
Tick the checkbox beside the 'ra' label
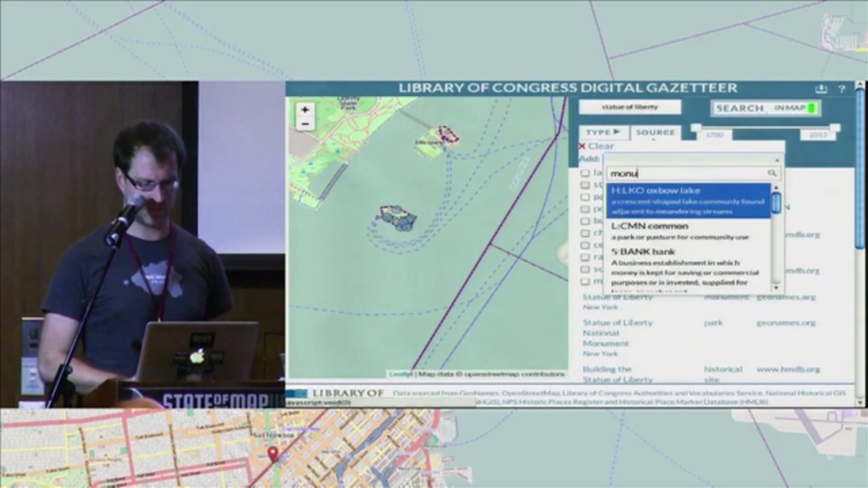[x=585, y=257]
